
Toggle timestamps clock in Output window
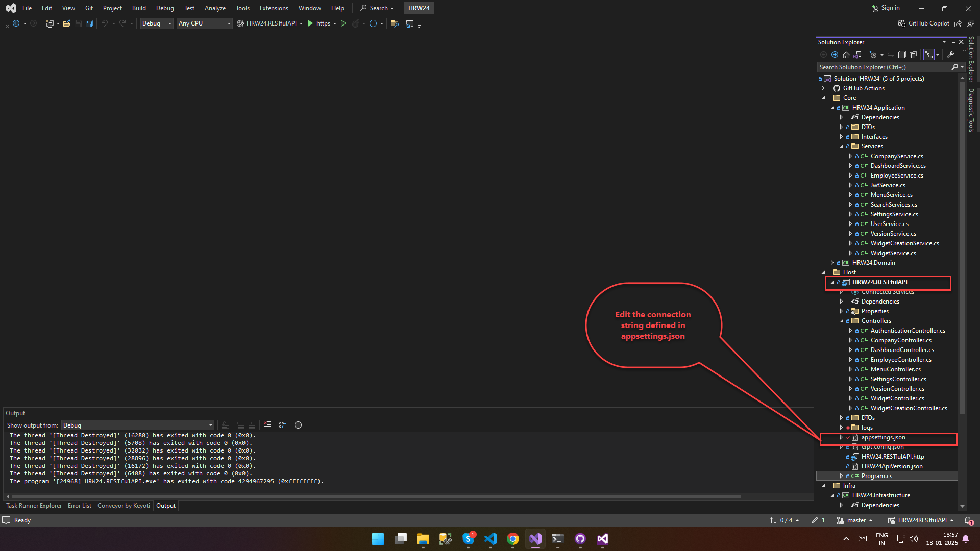[x=298, y=425]
